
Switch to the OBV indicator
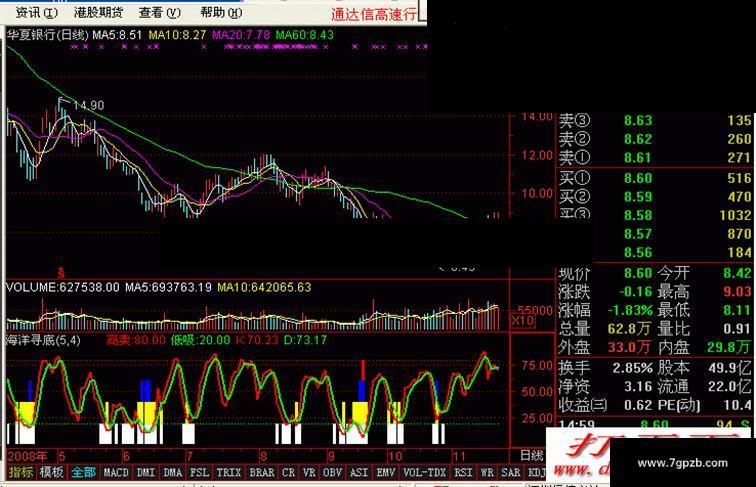click(333, 473)
